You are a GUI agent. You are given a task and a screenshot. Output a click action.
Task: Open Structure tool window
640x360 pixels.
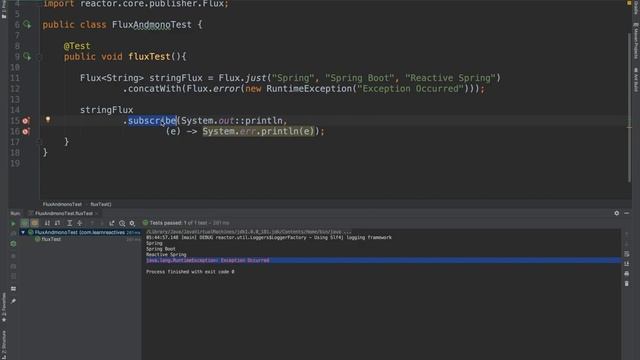4,345
